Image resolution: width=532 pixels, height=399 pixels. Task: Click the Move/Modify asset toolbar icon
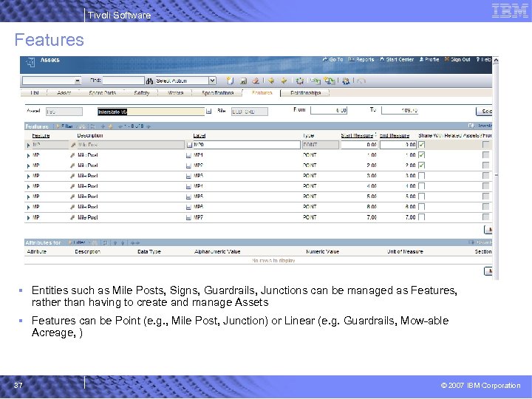point(316,81)
